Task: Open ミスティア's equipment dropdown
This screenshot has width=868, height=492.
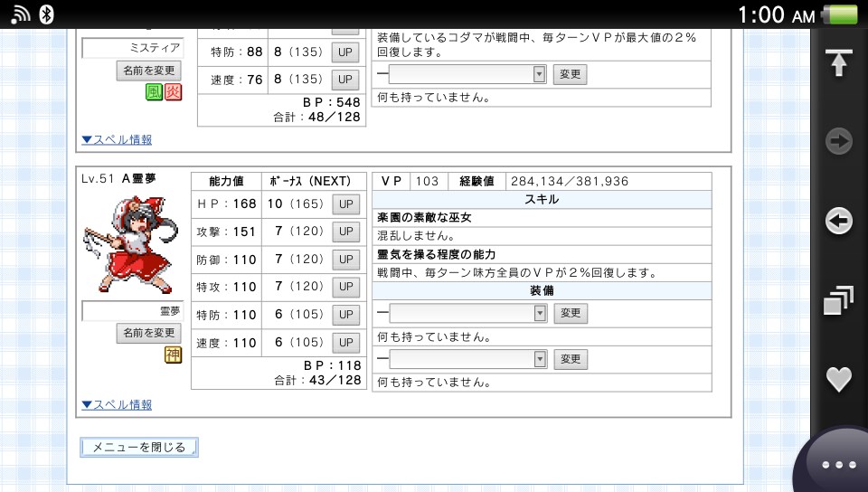Action: tap(468, 74)
